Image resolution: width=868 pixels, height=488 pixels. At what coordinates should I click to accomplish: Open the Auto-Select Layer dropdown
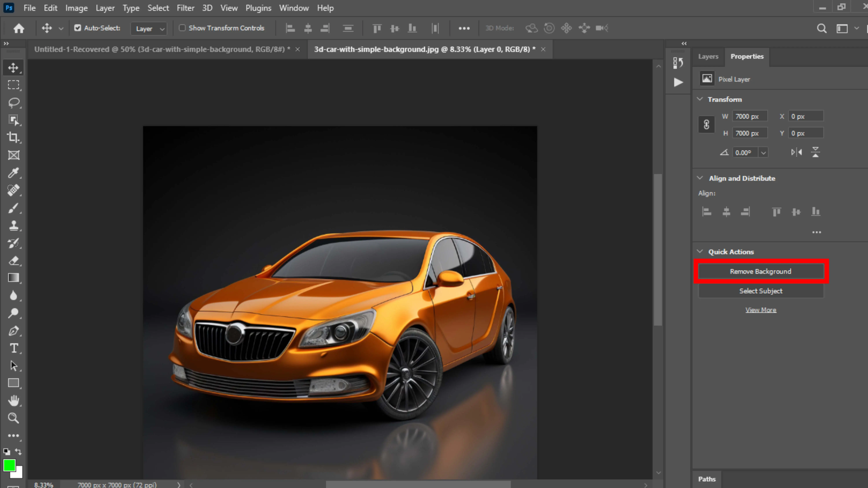coord(149,29)
